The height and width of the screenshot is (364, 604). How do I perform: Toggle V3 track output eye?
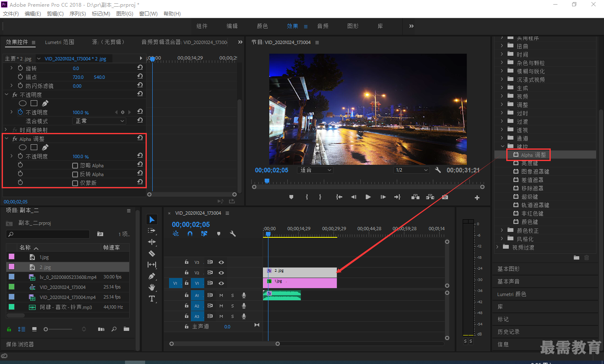click(x=221, y=262)
